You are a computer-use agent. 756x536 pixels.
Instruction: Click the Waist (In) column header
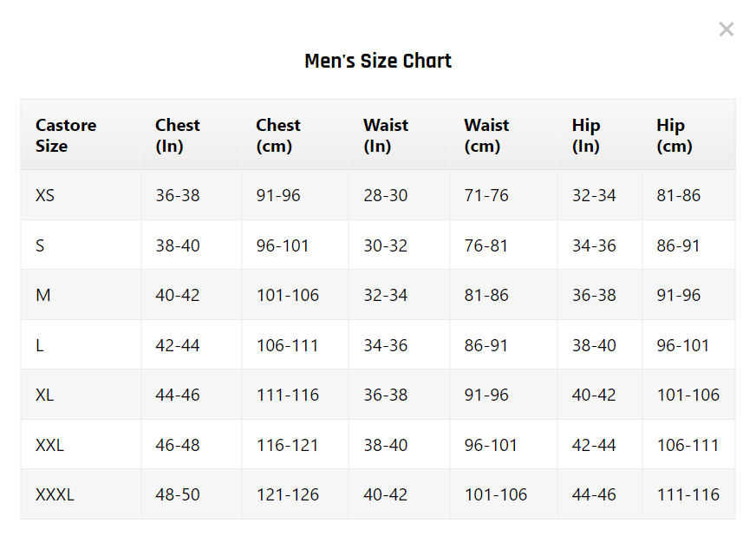point(386,135)
